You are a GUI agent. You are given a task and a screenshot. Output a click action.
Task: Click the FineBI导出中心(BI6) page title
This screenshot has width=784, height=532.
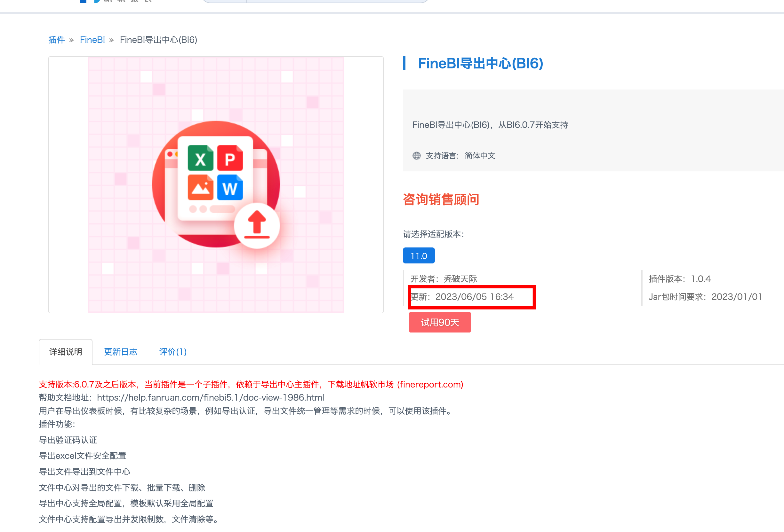pyautogui.click(x=480, y=63)
